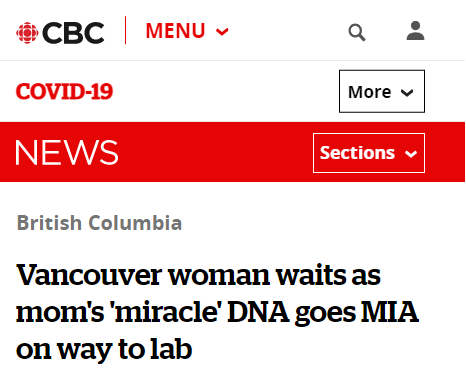Screen dimensions: 466x379
Task: Open search with the magnifying glass icon
Action: [x=357, y=32]
